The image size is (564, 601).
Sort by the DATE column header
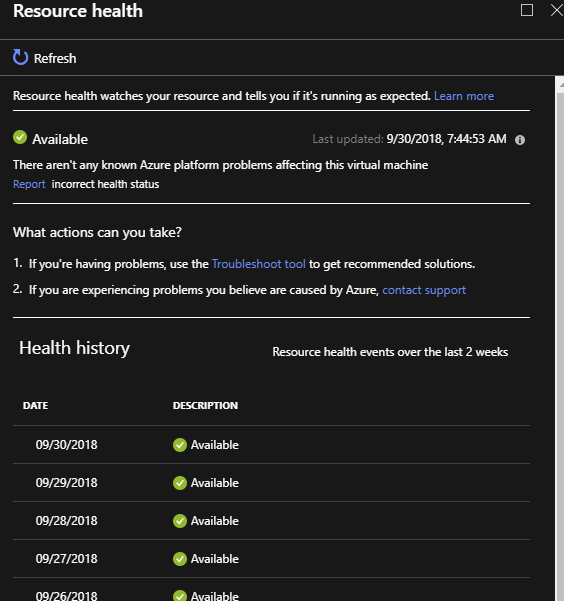click(36, 406)
